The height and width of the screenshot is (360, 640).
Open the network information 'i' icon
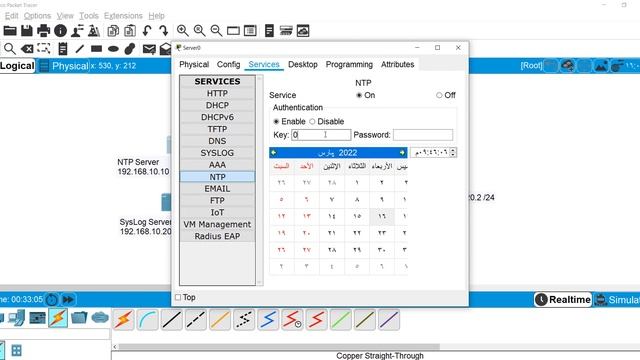pos(60,31)
